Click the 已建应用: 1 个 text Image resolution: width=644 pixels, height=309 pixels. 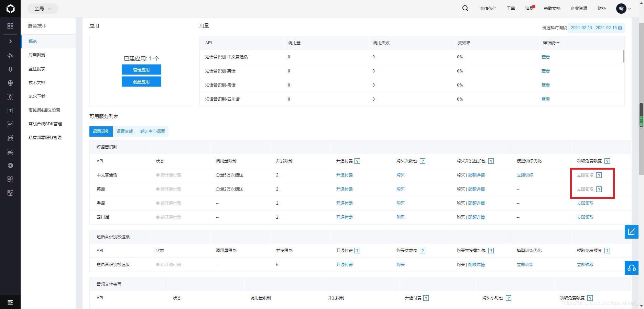[141, 59]
